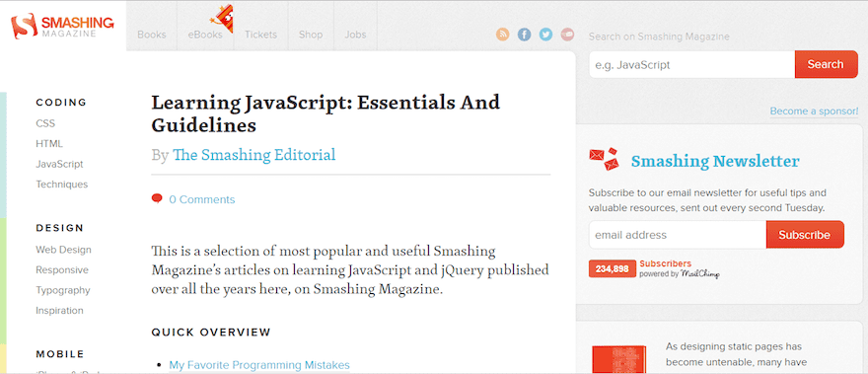
Task: Follow the Become a sponsor link
Action: pyautogui.click(x=814, y=112)
